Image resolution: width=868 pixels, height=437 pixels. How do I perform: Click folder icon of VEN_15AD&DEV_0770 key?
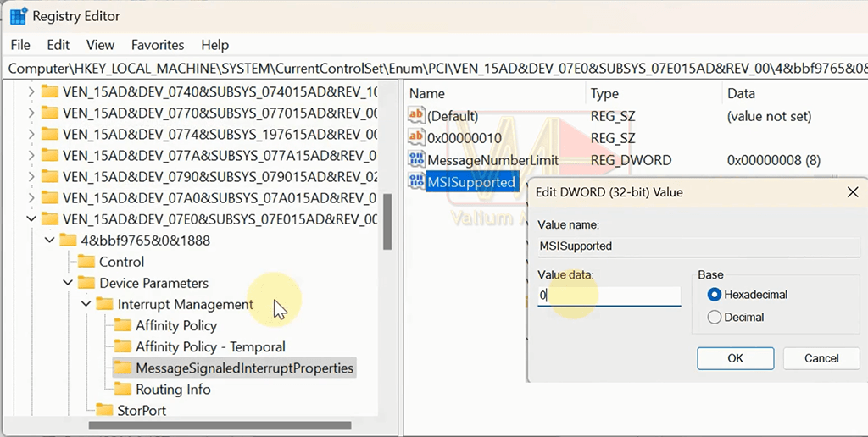(50, 113)
